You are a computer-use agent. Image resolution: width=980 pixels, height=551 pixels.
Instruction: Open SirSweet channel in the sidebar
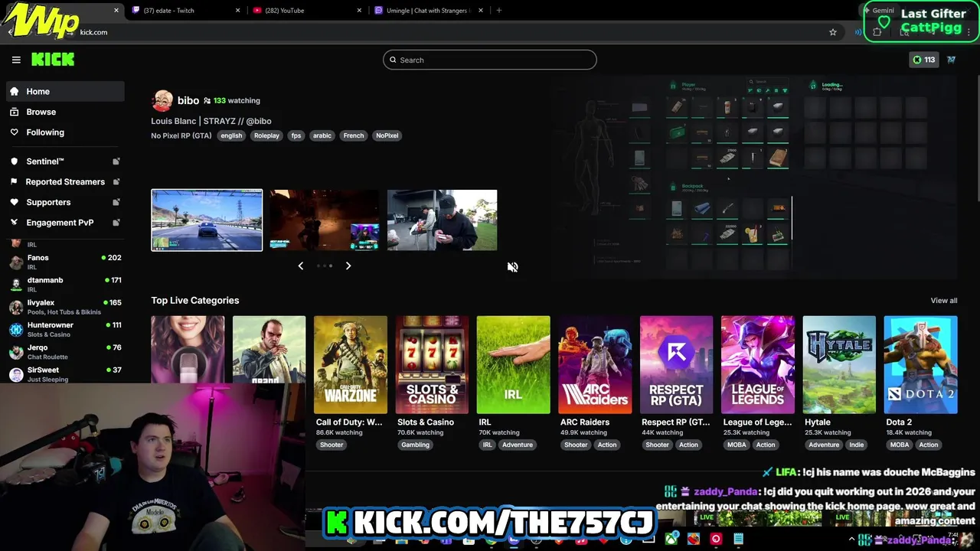click(x=65, y=373)
